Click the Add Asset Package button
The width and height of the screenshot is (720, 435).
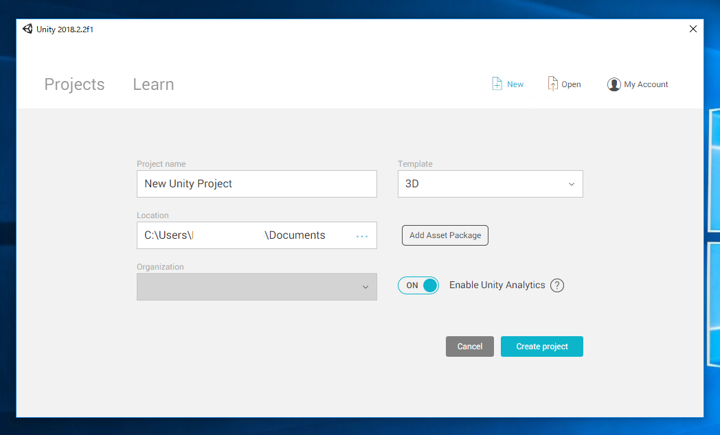445,235
